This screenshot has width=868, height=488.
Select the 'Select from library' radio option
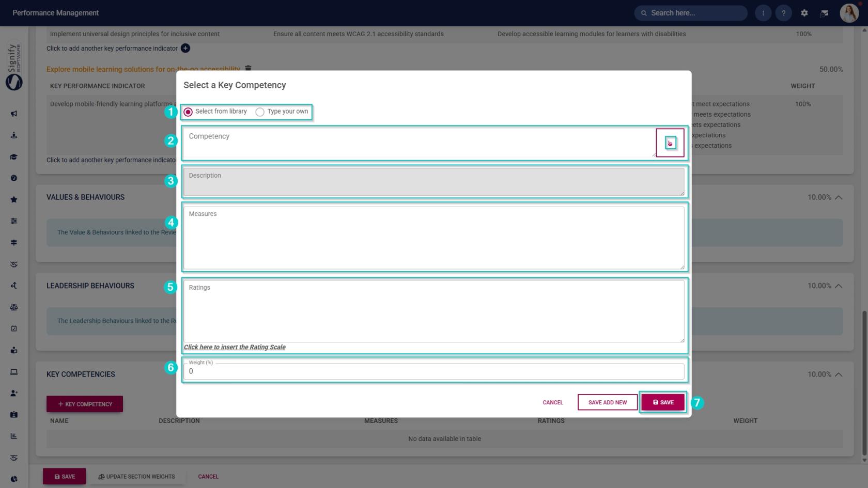[x=188, y=112]
